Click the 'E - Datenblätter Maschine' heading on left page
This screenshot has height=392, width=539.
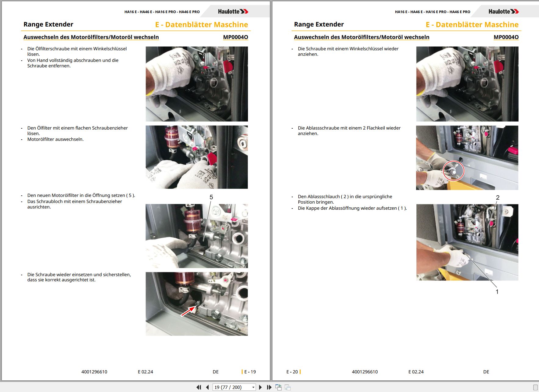pyautogui.click(x=201, y=25)
